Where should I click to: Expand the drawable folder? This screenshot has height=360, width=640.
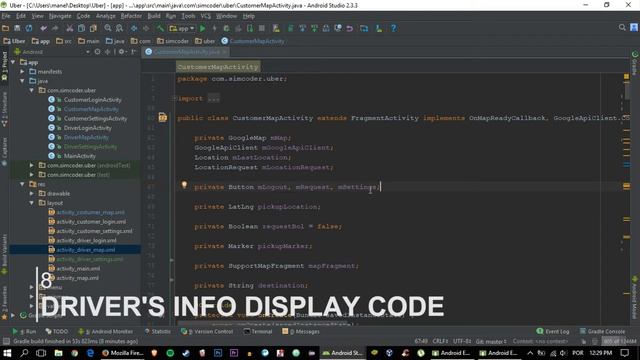click(32, 193)
